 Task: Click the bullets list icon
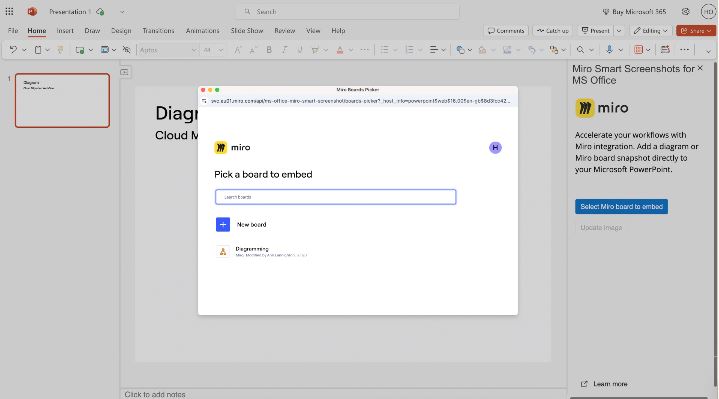tap(385, 50)
